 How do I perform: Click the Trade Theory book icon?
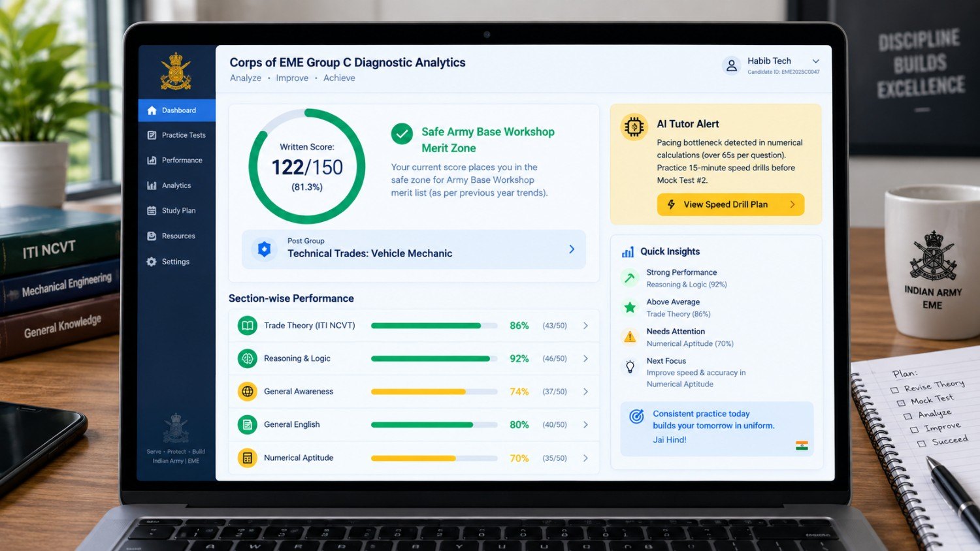tap(247, 325)
